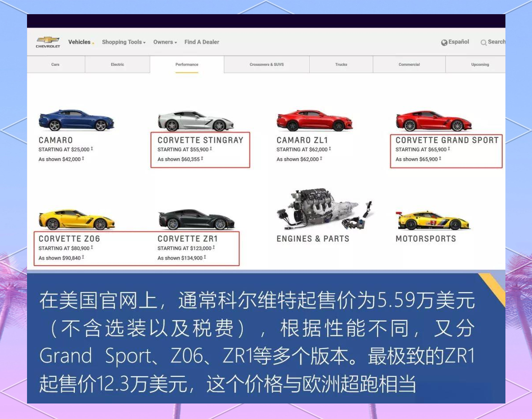The height and width of the screenshot is (419, 532).
Task: Open the Find A Dealer link
Action: coord(202,42)
